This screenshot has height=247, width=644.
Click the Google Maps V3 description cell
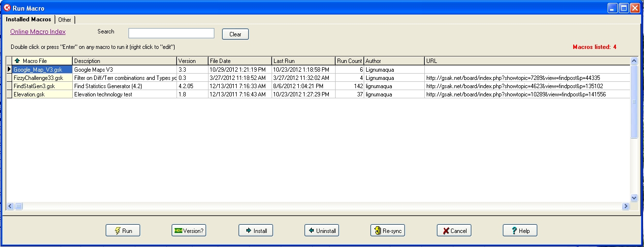tap(125, 69)
